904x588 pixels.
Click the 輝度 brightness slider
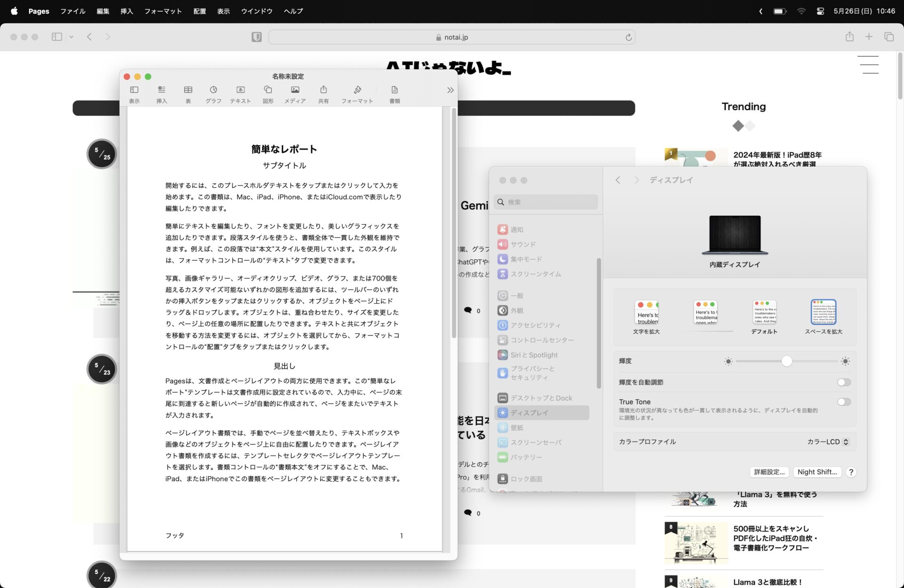coord(786,362)
